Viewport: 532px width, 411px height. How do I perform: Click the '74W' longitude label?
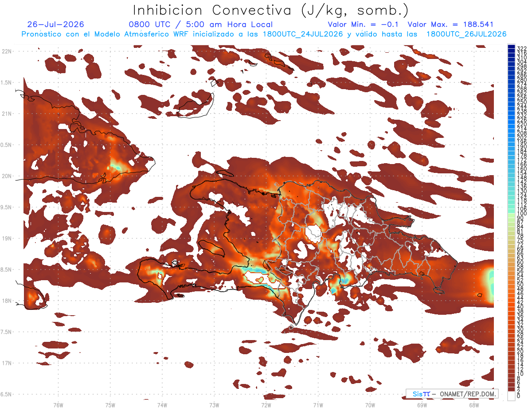pyautogui.click(x=162, y=405)
